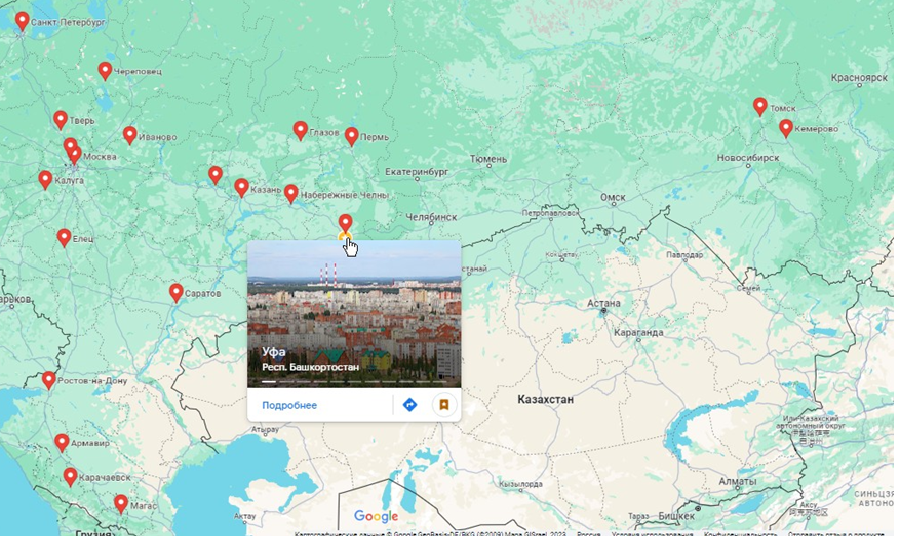Image resolution: width=900 pixels, height=536 pixels.
Task: Click the Google logo at map bottom
Action: (376, 516)
